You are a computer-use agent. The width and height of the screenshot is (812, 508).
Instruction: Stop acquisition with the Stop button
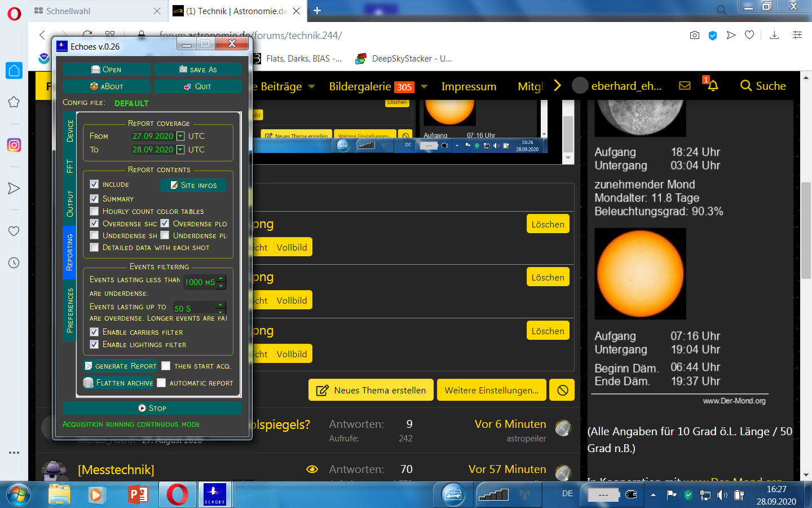tap(152, 408)
